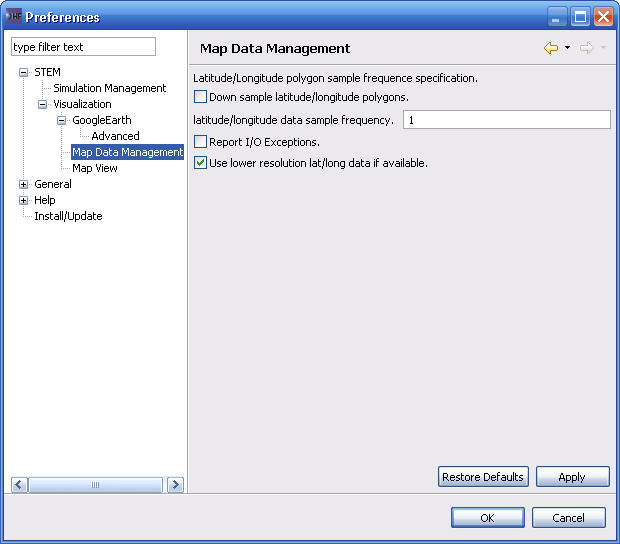Click the Restore Defaults button
This screenshot has width=620, height=544.
pos(483,477)
